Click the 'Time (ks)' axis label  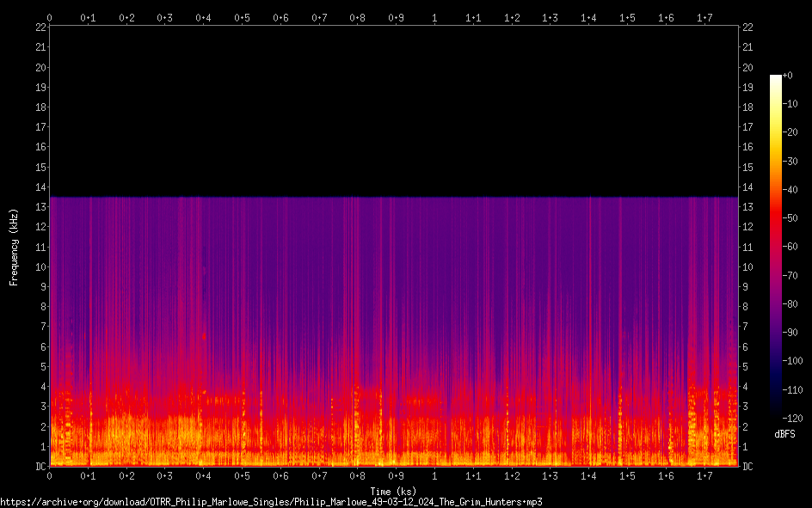[393, 491]
